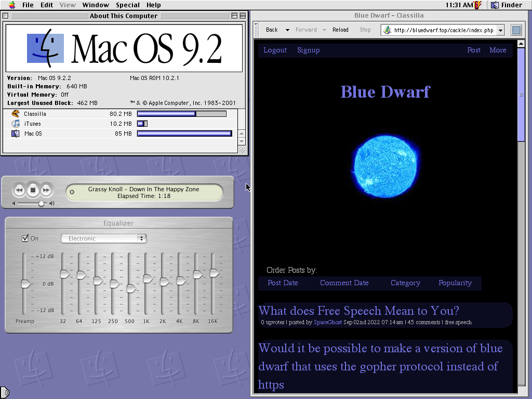Stop iTunes playback

click(33, 190)
